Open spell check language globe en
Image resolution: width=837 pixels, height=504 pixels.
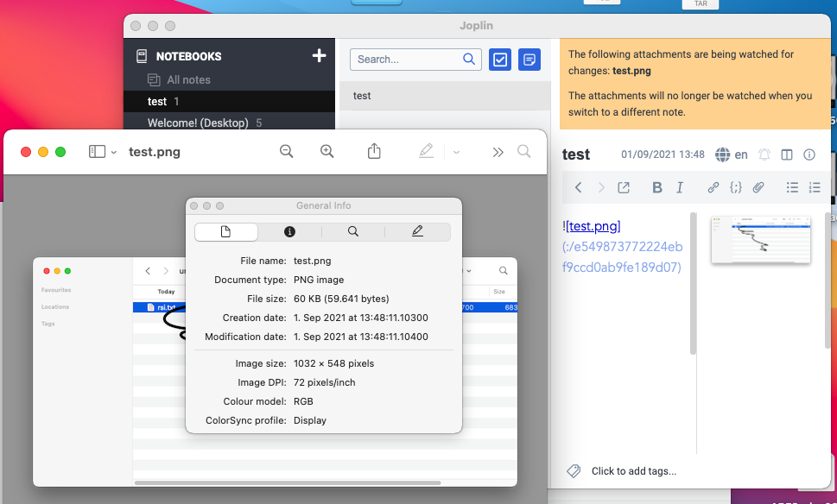coord(732,154)
